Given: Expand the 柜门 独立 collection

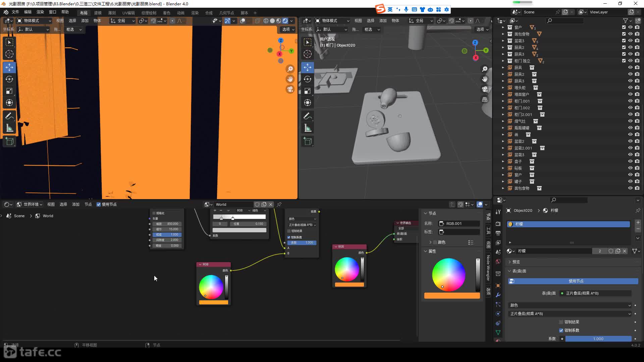Looking at the screenshot, I should 503,61.
